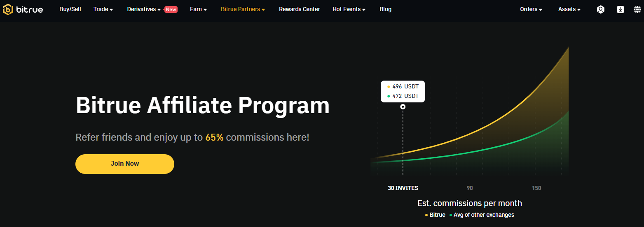Click the 496 USDT tooltip value
Image resolution: width=644 pixels, height=227 pixels.
pyautogui.click(x=403, y=87)
